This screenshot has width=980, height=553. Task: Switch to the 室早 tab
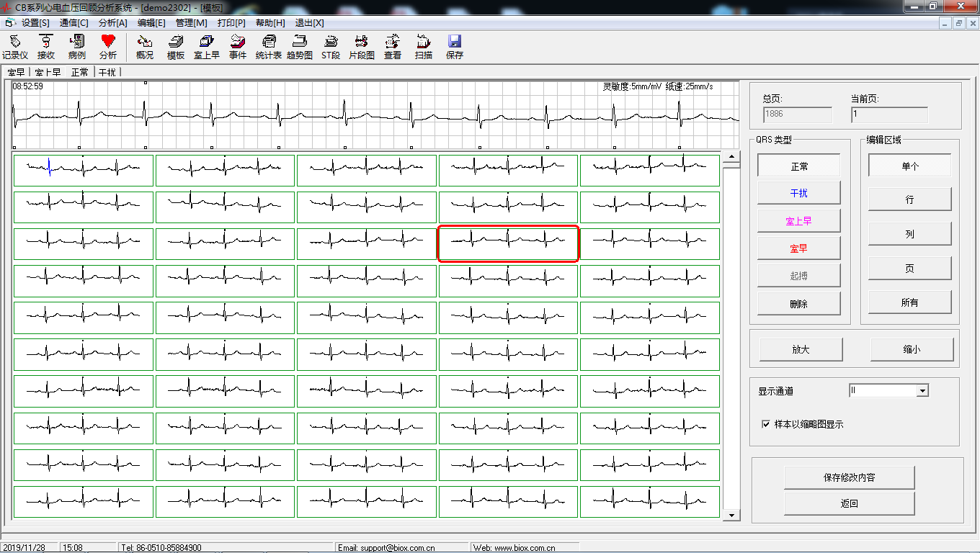tap(17, 72)
